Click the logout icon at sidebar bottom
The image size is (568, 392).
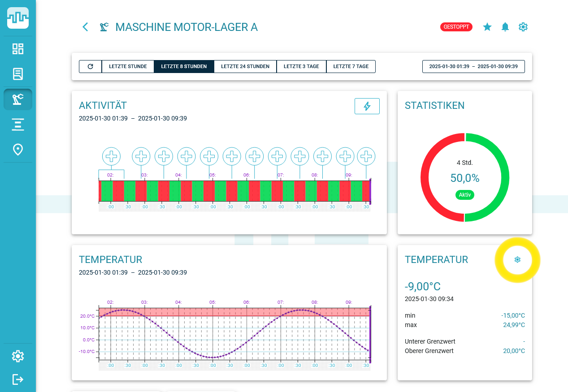tap(18, 379)
